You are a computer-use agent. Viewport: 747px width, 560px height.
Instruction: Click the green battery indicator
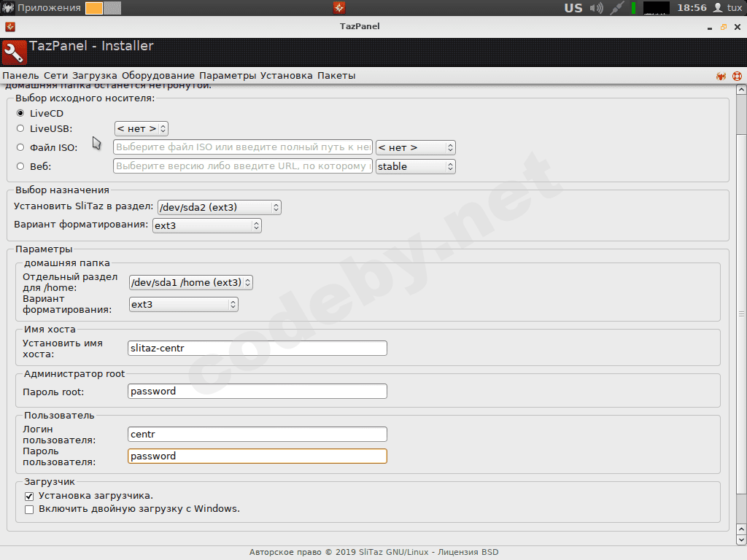pyautogui.click(x=634, y=8)
